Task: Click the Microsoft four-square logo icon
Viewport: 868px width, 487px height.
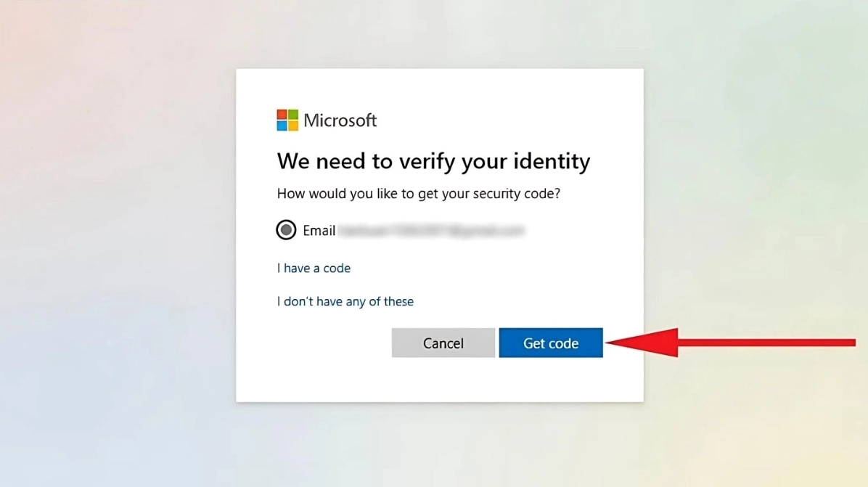Action: 287,120
